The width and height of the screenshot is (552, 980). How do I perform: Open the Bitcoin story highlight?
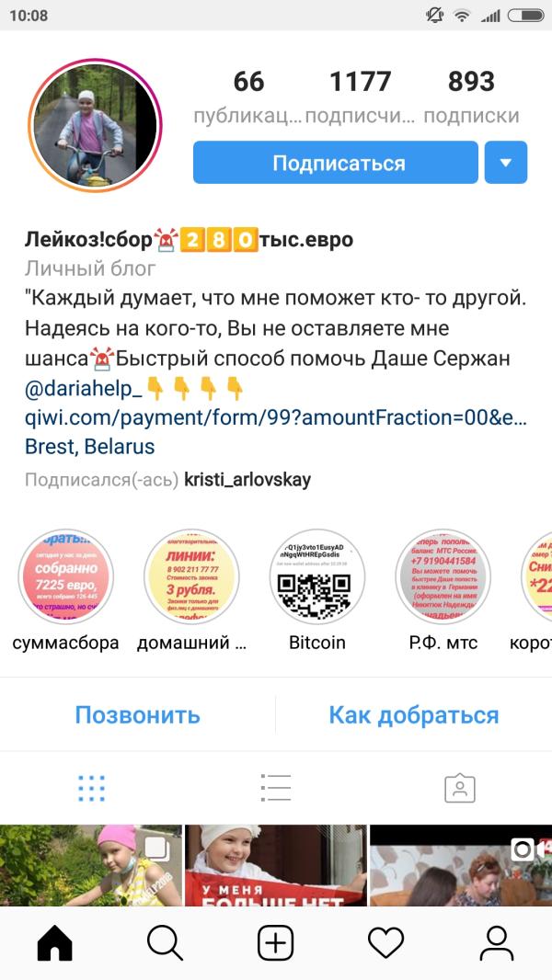coord(317,576)
